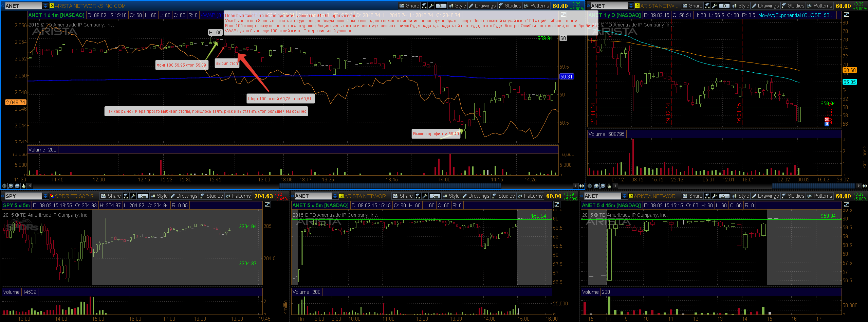
Task: Click Share in the SPY chart
Action: pos(111,196)
